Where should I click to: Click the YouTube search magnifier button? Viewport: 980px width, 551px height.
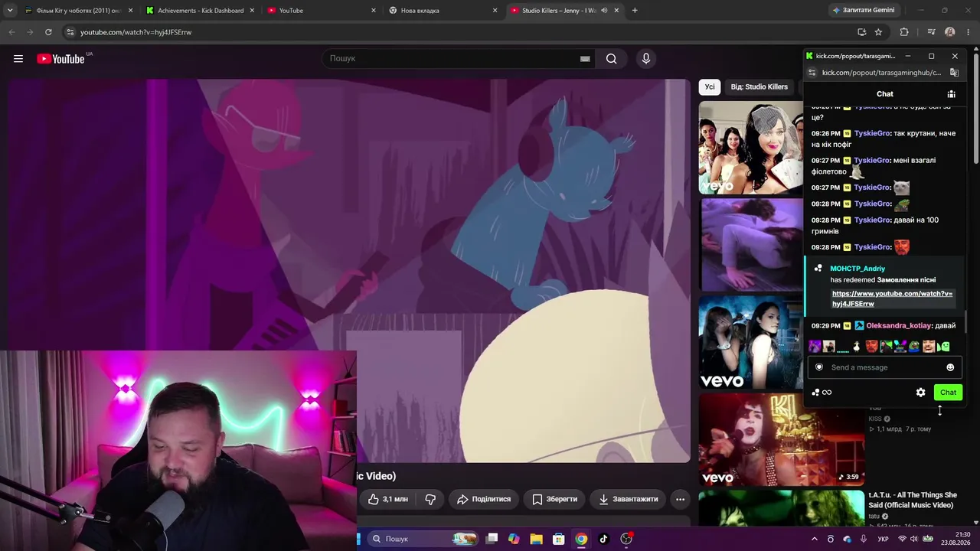(x=611, y=59)
